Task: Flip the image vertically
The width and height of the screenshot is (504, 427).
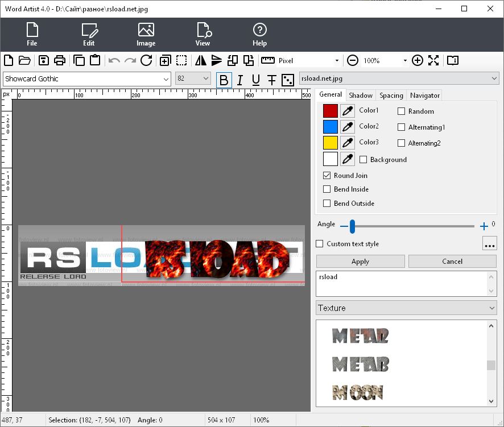Action: (x=217, y=60)
